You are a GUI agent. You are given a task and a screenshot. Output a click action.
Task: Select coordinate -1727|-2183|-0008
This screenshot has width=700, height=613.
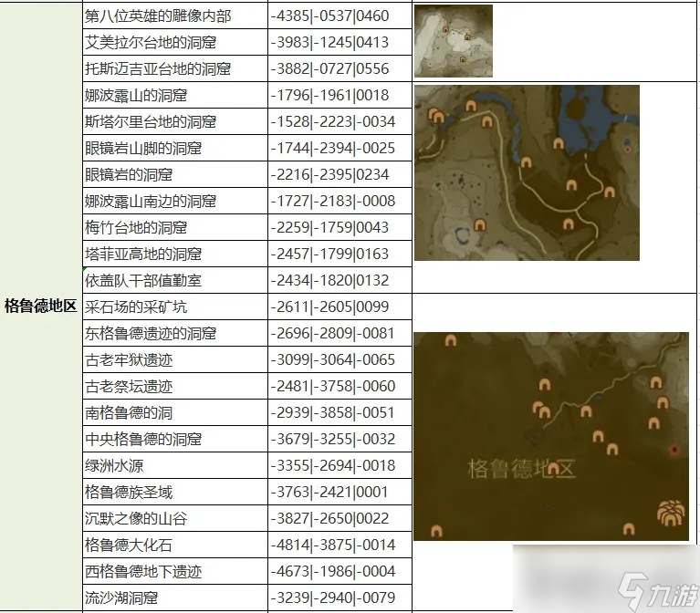(x=332, y=202)
